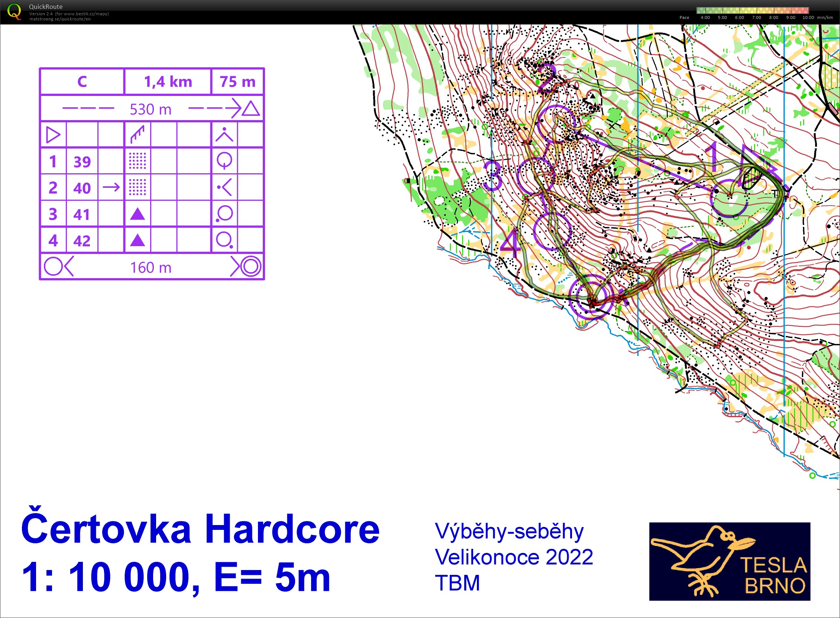Select the 530 m marked route cell
The image size is (840, 618).
pos(151,109)
